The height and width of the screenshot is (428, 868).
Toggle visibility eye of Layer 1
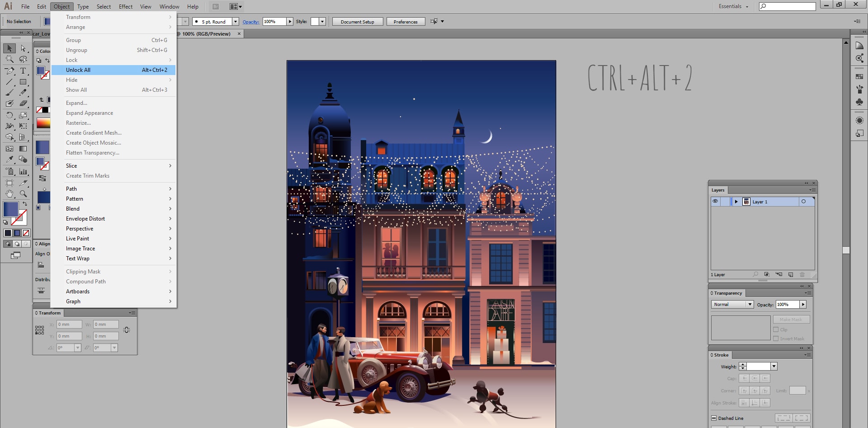(715, 202)
